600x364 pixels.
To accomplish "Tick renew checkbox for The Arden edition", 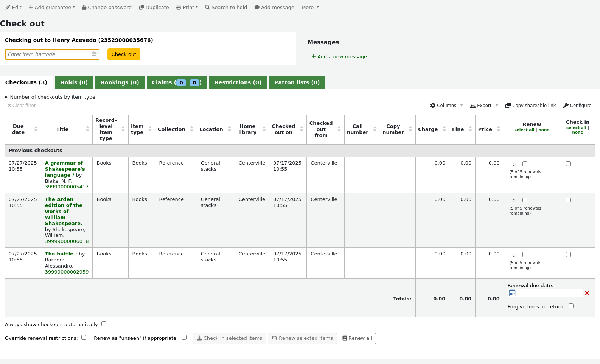I will tap(525, 200).
